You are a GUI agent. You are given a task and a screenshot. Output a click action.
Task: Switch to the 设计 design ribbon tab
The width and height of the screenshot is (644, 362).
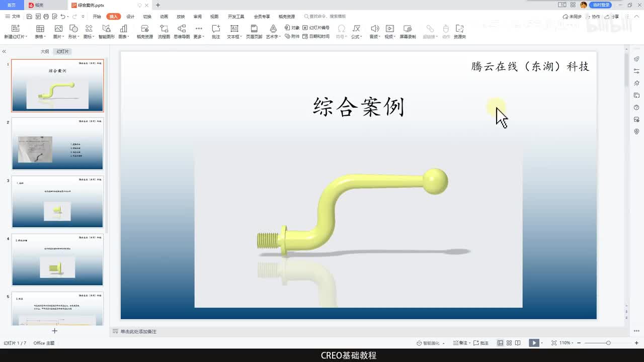coord(130,17)
